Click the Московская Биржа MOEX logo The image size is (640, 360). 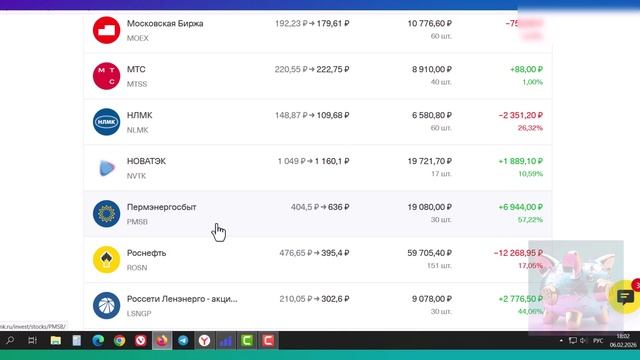click(106, 30)
